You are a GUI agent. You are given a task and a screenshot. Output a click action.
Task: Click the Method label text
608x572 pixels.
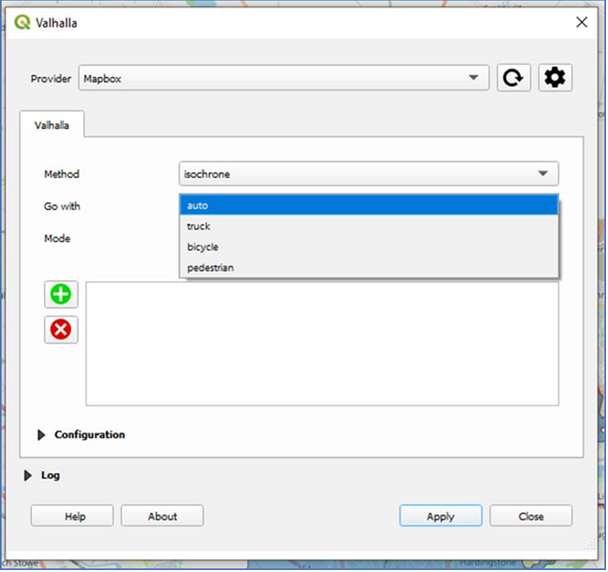point(62,174)
